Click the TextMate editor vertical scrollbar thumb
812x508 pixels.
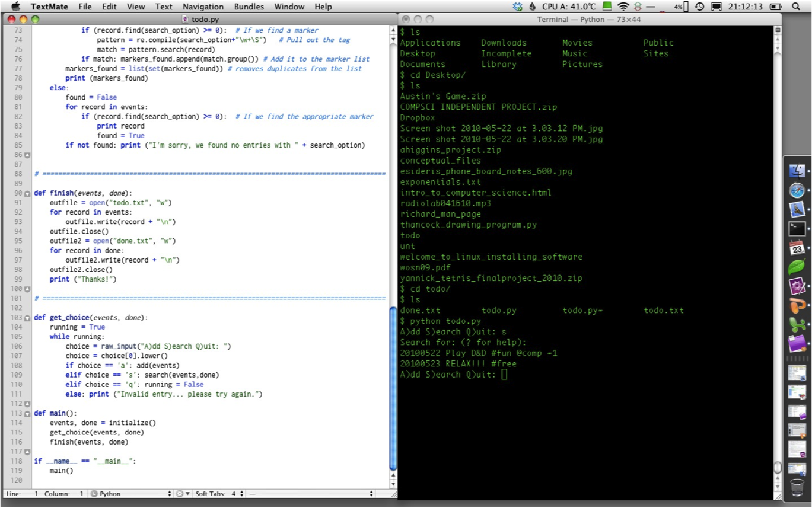pyautogui.click(x=393, y=388)
